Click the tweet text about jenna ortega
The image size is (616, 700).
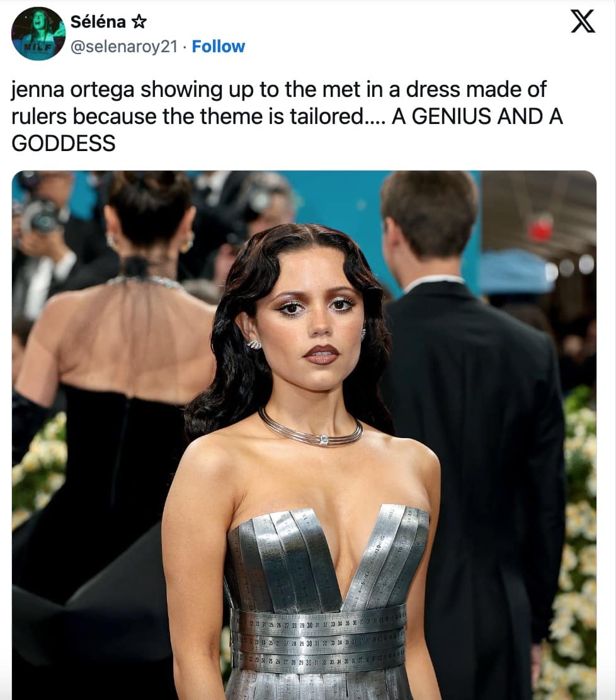(287, 116)
